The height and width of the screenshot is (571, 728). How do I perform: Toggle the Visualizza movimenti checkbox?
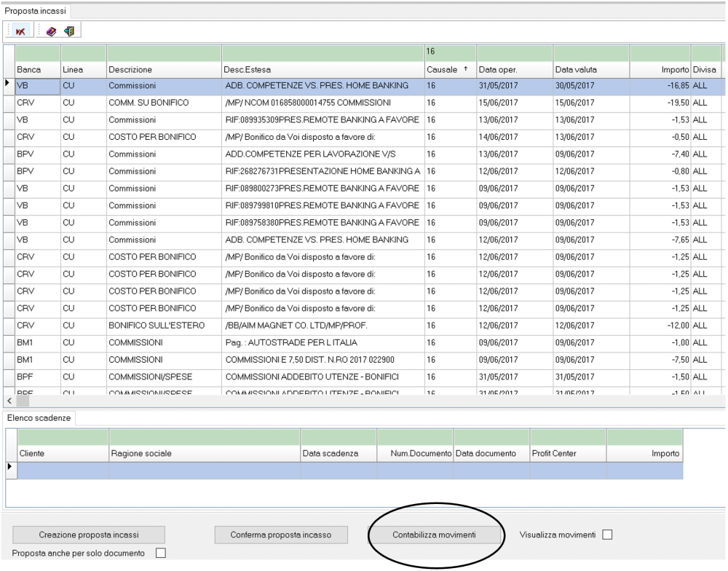pos(607,535)
